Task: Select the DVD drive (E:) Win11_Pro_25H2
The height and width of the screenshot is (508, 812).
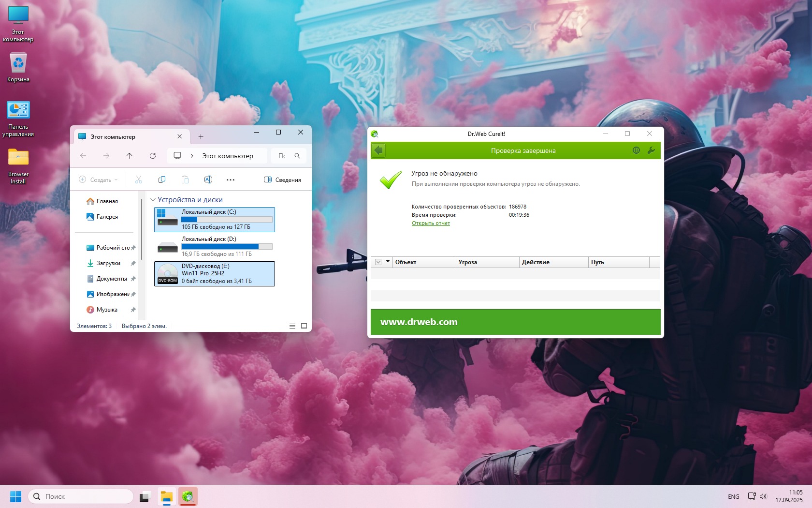Action: (215, 274)
